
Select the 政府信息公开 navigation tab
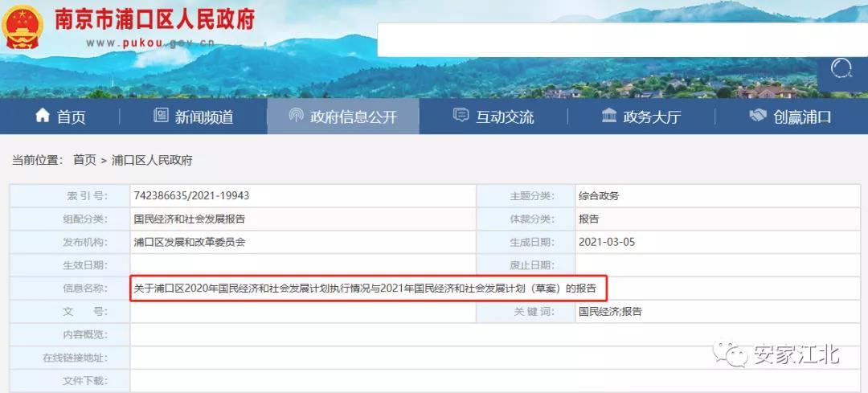click(x=343, y=117)
